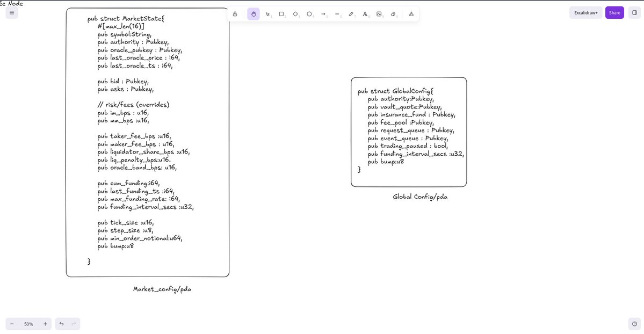This screenshot has height=334, width=644.
Task: Click the Excalidraw+ button
Action: (x=585, y=13)
